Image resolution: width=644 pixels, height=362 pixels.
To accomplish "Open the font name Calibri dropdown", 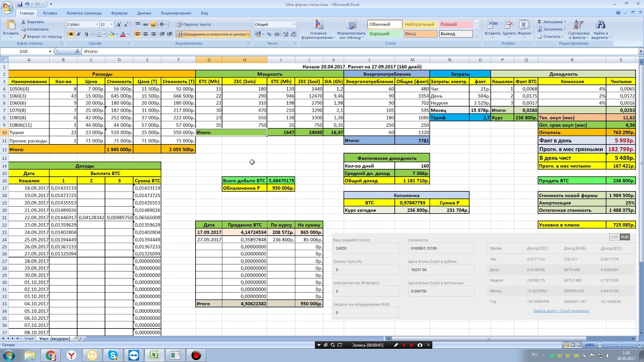I will tap(97, 24).
